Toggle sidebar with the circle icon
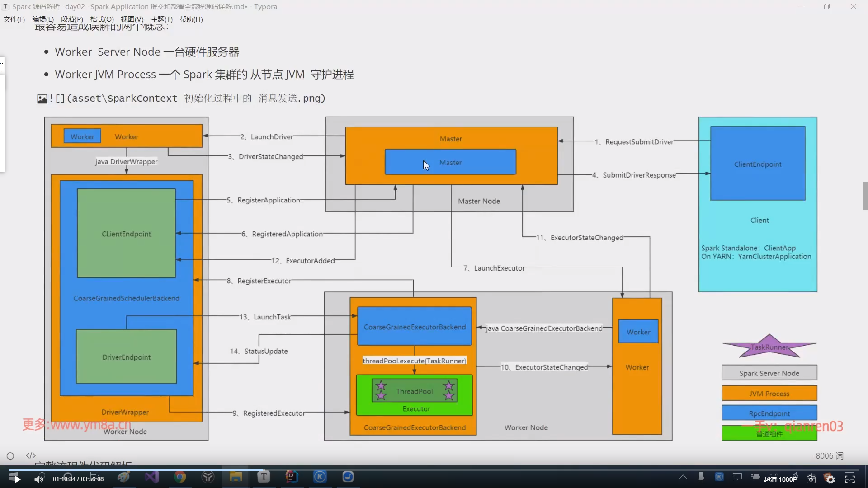The height and width of the screenshot is (488, 868). [x=10, y=456]
